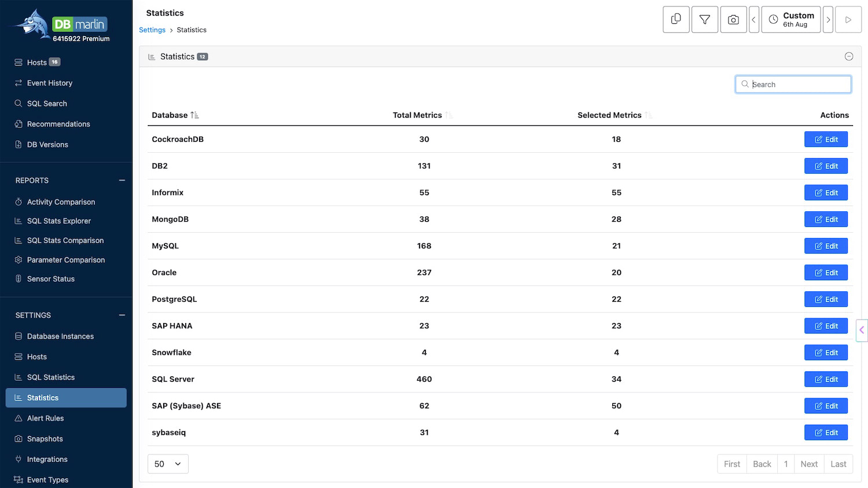Edit DB2 statistics
Image resolution: width=868 pixels, height=488 pixels.
826,166
